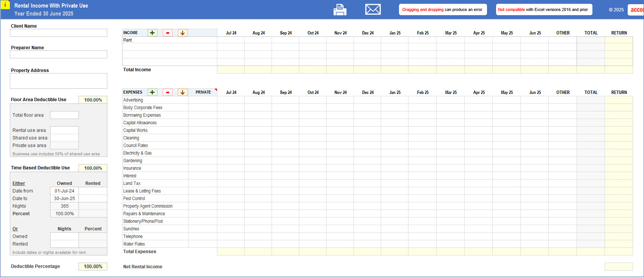Click the Rental use area field

64,130
